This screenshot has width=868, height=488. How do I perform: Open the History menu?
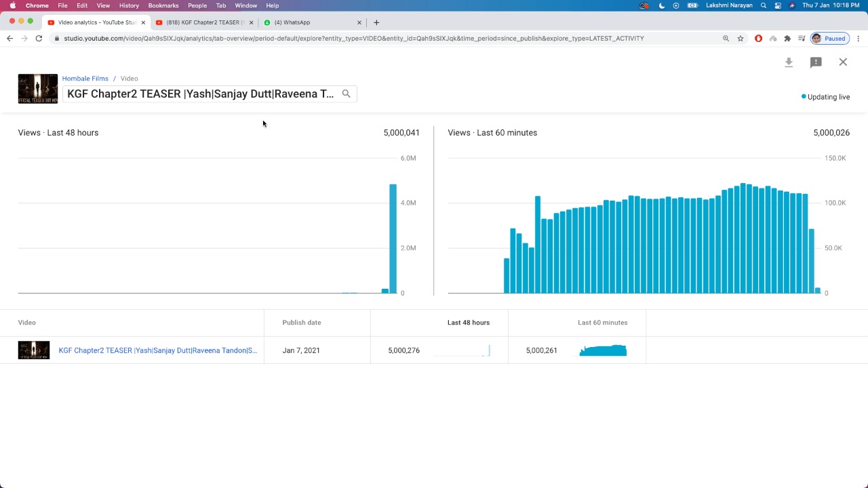pos(129,5)
